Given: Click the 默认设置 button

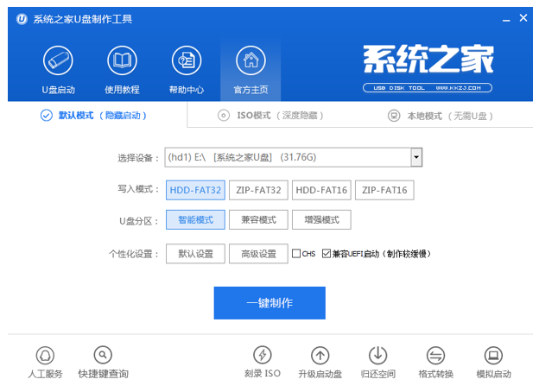Looking at the screenshot, I should point(195,254).
